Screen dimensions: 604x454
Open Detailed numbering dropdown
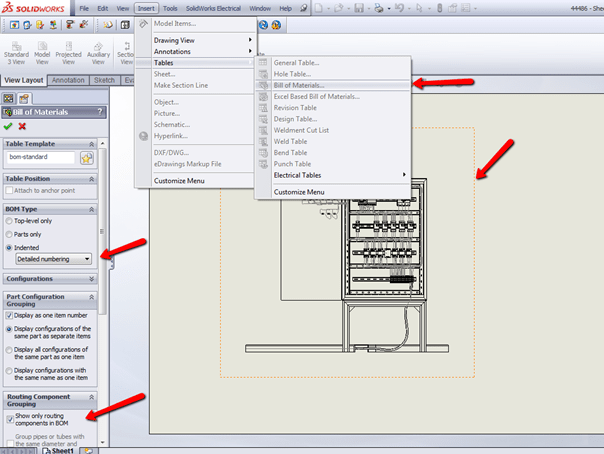(54, 259)
